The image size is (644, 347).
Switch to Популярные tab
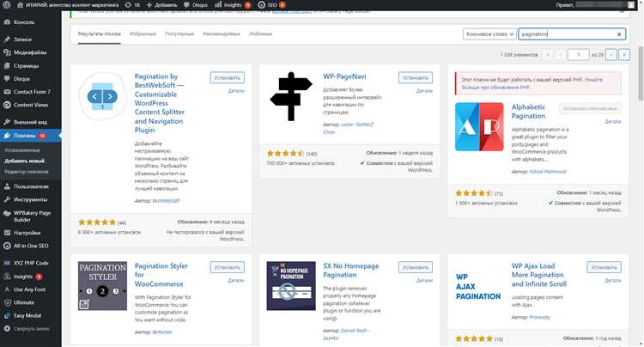179,34
